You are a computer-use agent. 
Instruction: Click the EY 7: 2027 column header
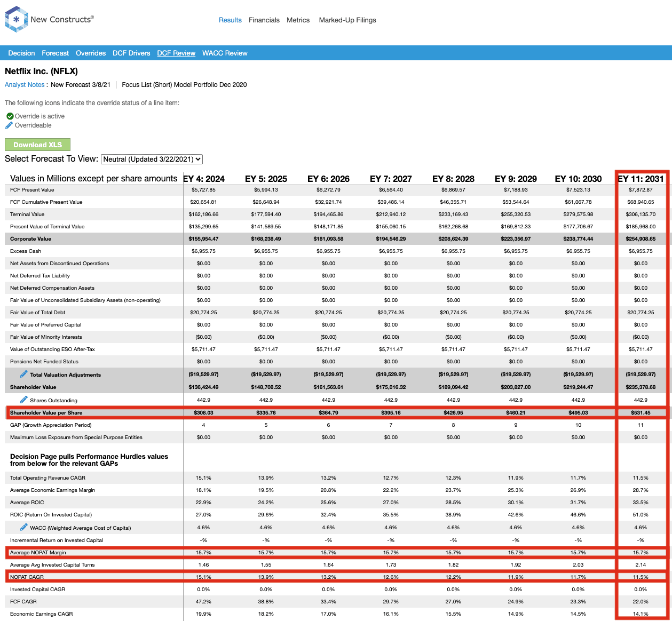[391, 179]
